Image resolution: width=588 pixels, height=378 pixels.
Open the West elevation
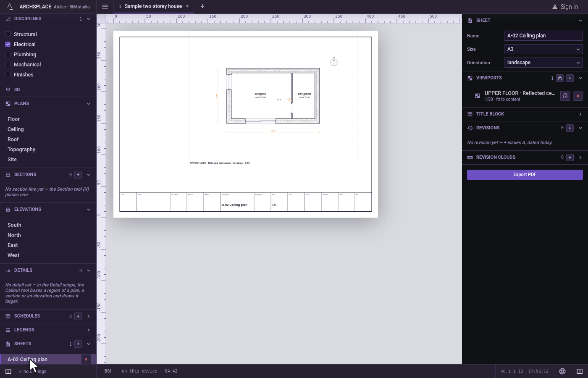[x=13, y=255]
